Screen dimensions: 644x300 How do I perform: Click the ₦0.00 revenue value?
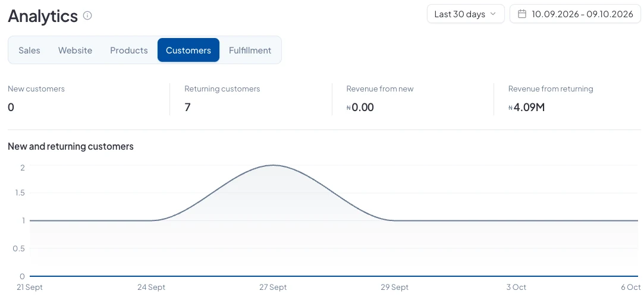pos(360,107)
